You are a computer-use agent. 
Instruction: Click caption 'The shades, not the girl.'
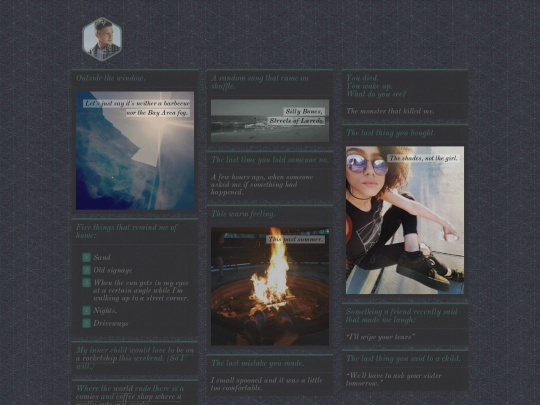424,158
